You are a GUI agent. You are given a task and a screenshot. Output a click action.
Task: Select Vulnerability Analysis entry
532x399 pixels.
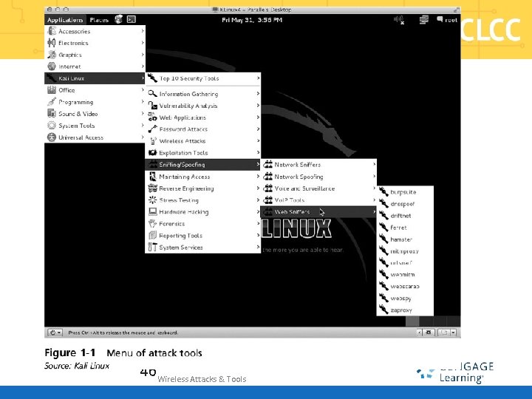(x=203, y=106)
